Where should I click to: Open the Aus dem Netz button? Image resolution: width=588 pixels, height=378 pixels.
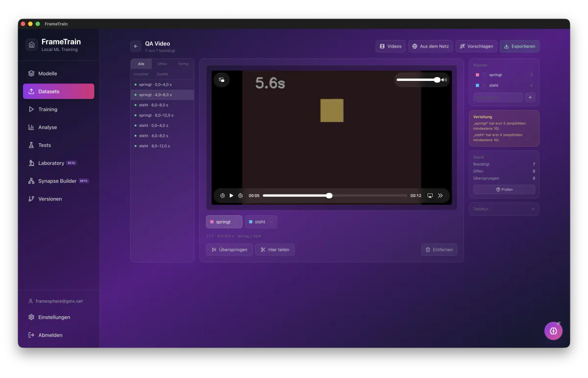pos(430,46)
